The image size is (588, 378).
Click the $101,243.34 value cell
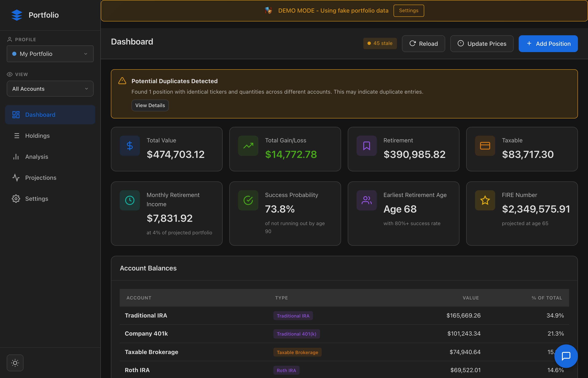(x=464, y=333)
